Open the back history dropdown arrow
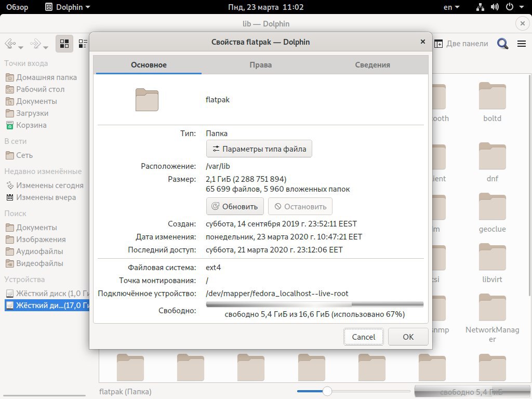This screenshot has width=532, height=399. tap(21, 47)
